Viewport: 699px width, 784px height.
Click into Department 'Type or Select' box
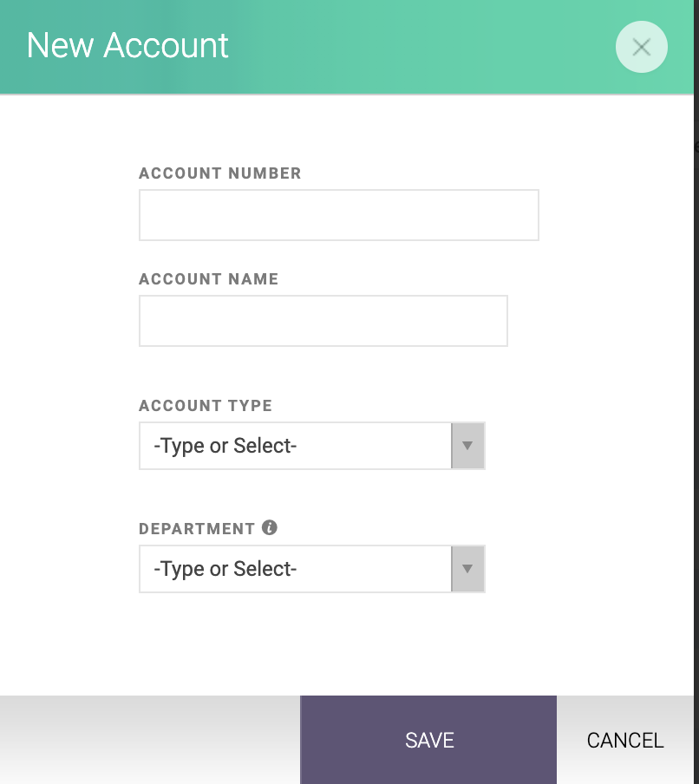tap(296, 569)
